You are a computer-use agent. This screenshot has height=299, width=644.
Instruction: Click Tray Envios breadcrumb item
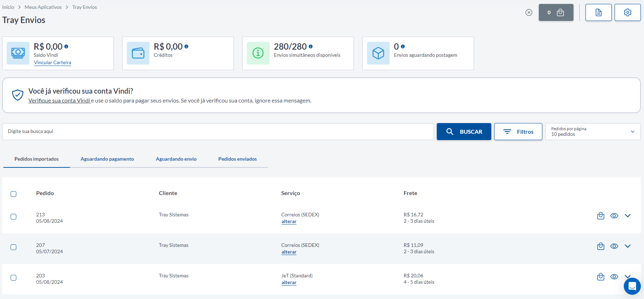tap(84, 7)
